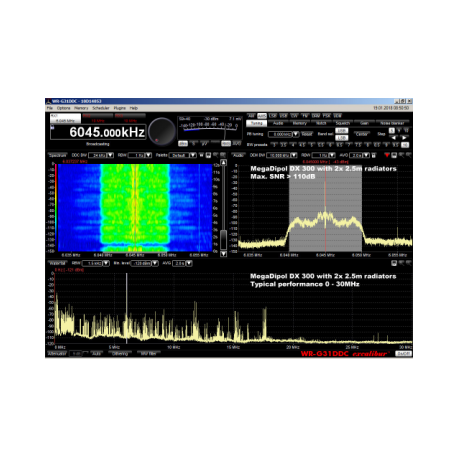
Task: Open the audio panel AVG dropdown
Action: click(366, 155)
